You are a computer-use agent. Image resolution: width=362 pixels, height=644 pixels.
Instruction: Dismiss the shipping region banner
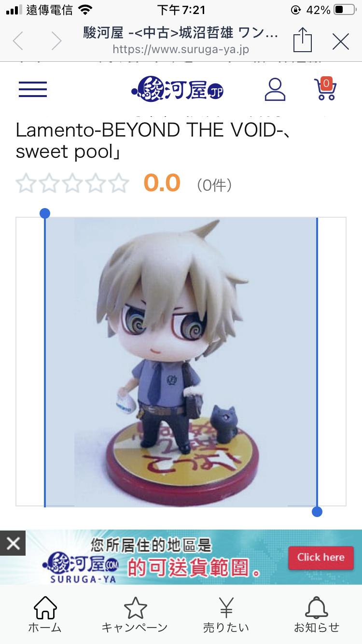pos(13,544)
